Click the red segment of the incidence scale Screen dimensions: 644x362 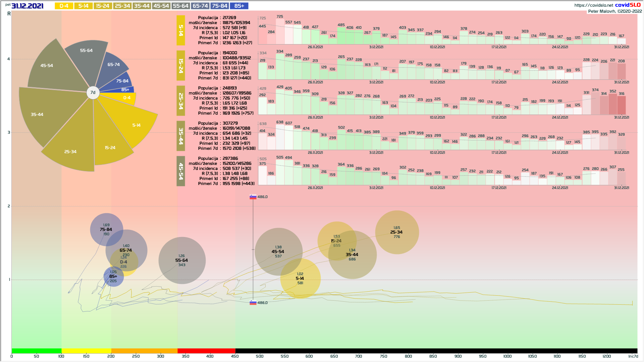[206, 351]
